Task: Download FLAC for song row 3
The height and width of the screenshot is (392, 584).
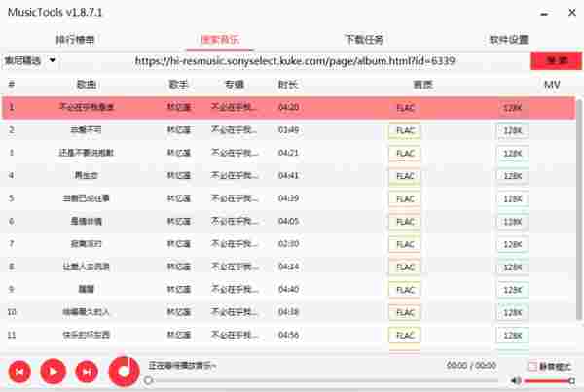Action: pyautogui.click(x=405, y=154)
